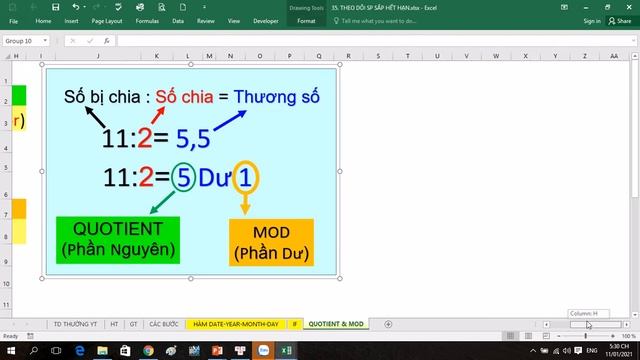Image resolution: width=640 pixels, height=360 pixels.
Task: Select the QUOTIENT & MOD sheet tab
Action: click(x=336, y=324)
